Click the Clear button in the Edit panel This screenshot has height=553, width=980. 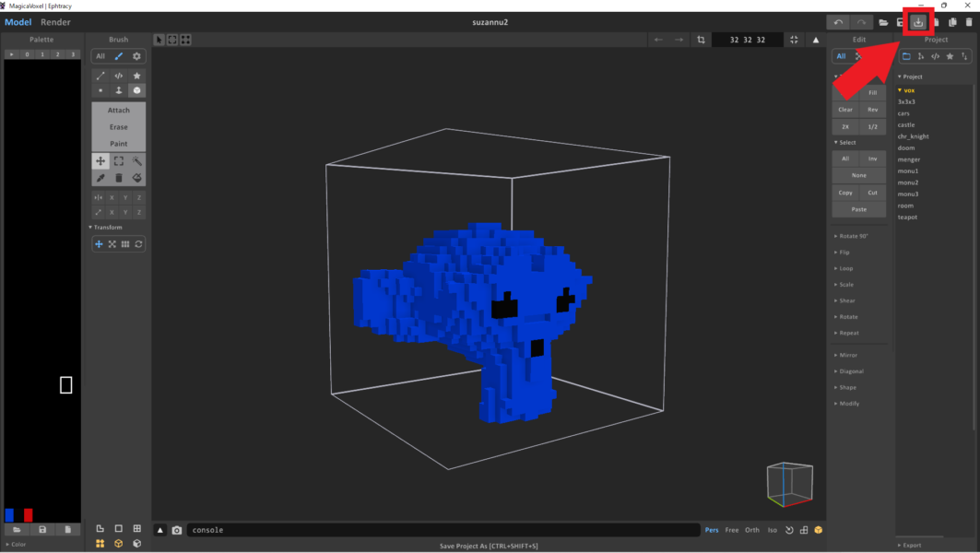pos(845,110)
